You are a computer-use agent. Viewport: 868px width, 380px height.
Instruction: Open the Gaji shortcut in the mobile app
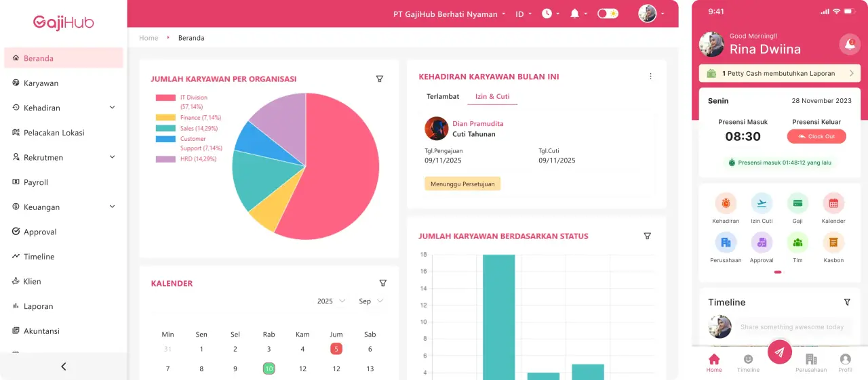(x=797, y=209)
